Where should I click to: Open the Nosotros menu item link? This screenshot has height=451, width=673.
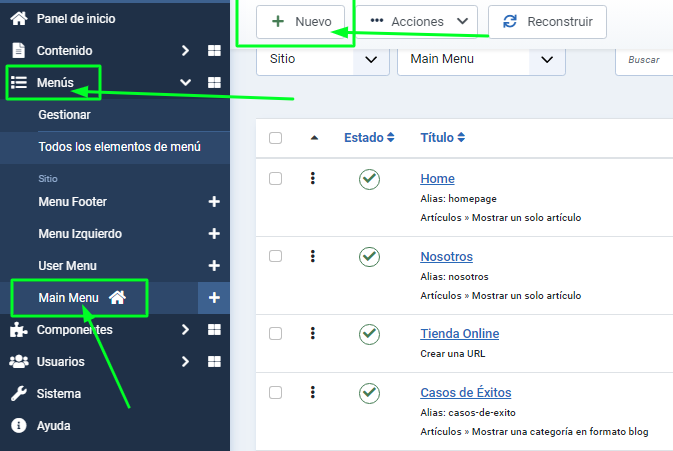point(446,257)
